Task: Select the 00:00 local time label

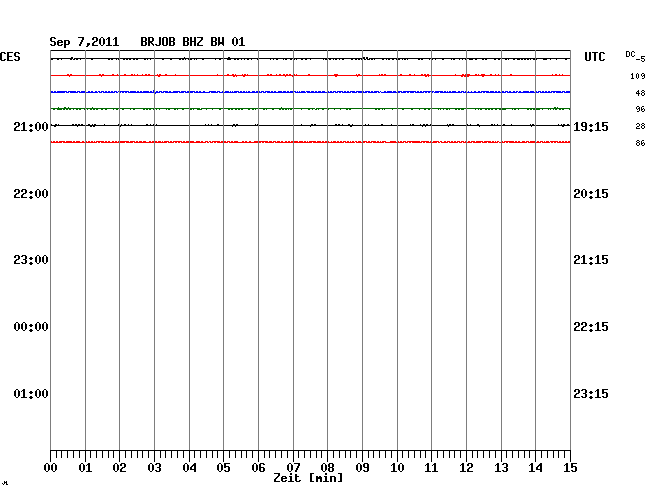Action: (x=31, y=327)
